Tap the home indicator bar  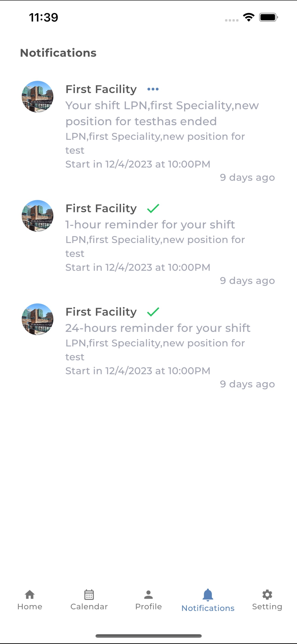(148, 636)
